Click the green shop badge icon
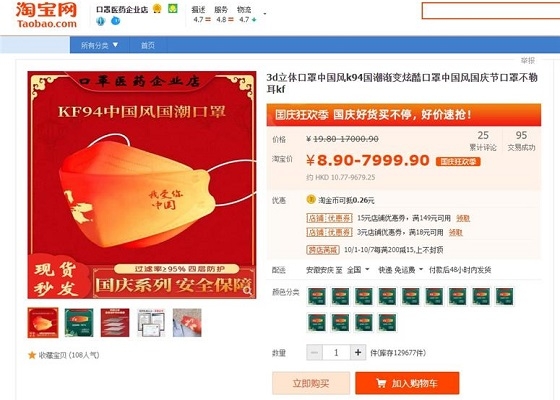Viewport: 560px width, 400px height. (173, 9)
